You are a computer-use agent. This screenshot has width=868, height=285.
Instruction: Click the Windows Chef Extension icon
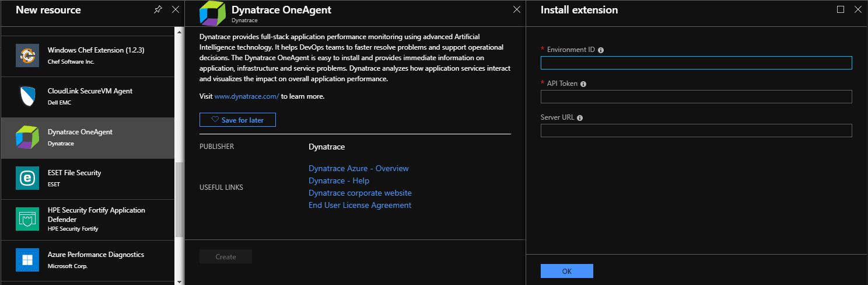click(x=27, y=55)
